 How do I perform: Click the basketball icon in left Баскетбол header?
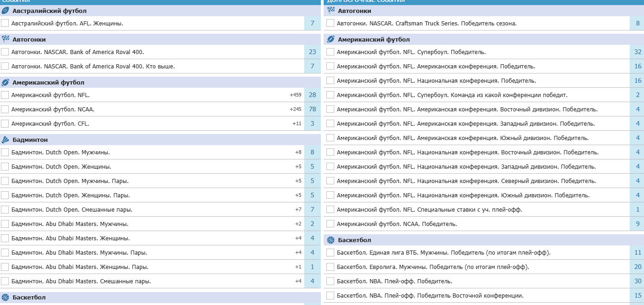click(x=6, y=297)
